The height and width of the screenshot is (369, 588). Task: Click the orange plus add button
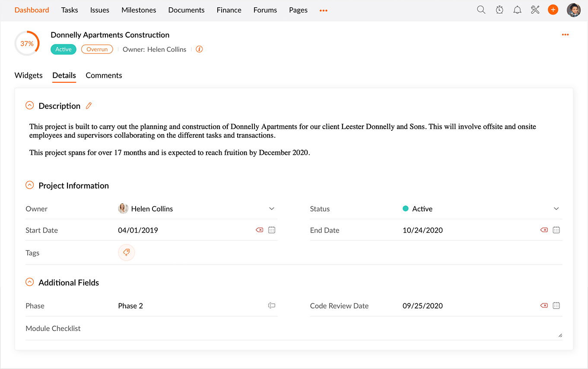pos(553,10)
